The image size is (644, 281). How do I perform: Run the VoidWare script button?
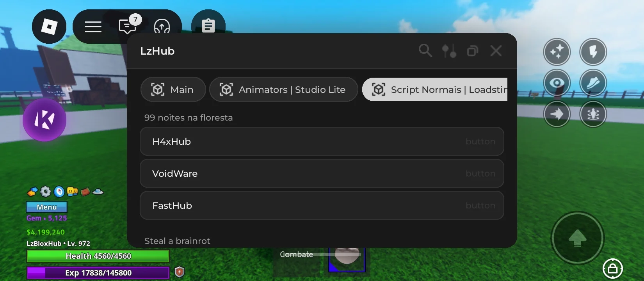(322, 173)
